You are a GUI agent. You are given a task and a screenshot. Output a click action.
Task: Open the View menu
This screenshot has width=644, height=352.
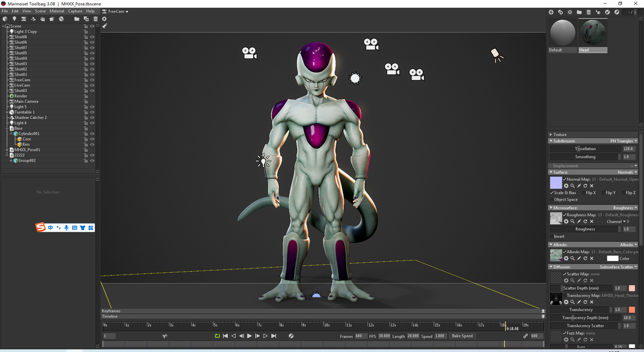(27, 12)
